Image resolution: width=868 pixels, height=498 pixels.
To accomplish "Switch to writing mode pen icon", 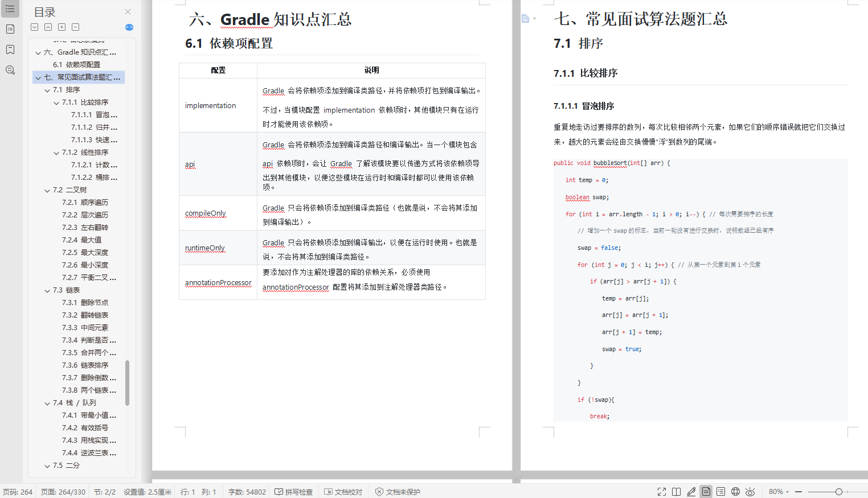I will click(691, 492).
